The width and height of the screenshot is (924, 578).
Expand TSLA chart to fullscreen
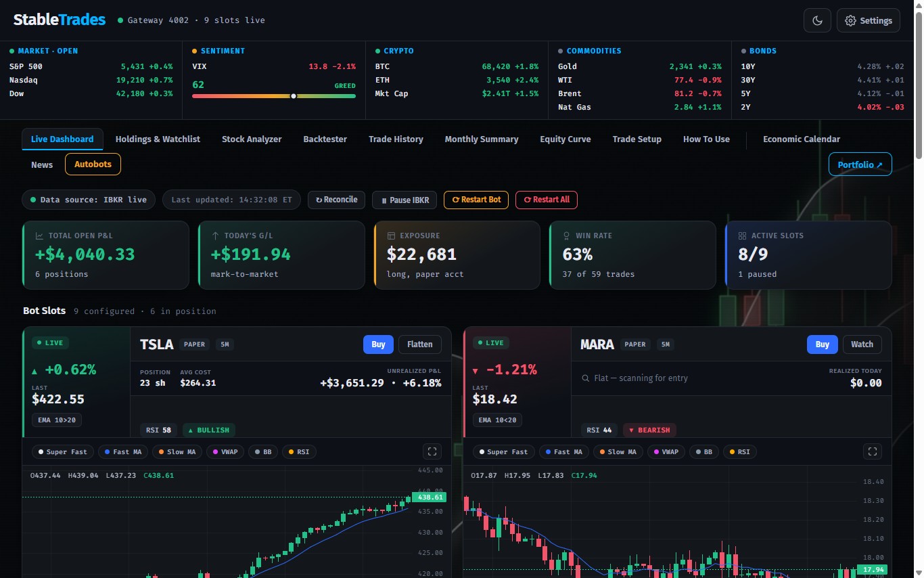pyautogui.click(x=432, y=451)
